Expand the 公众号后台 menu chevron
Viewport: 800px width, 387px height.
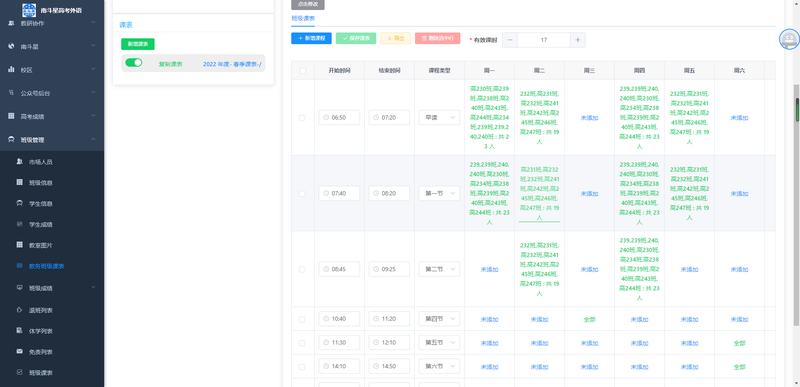click(x=93, y=93)
